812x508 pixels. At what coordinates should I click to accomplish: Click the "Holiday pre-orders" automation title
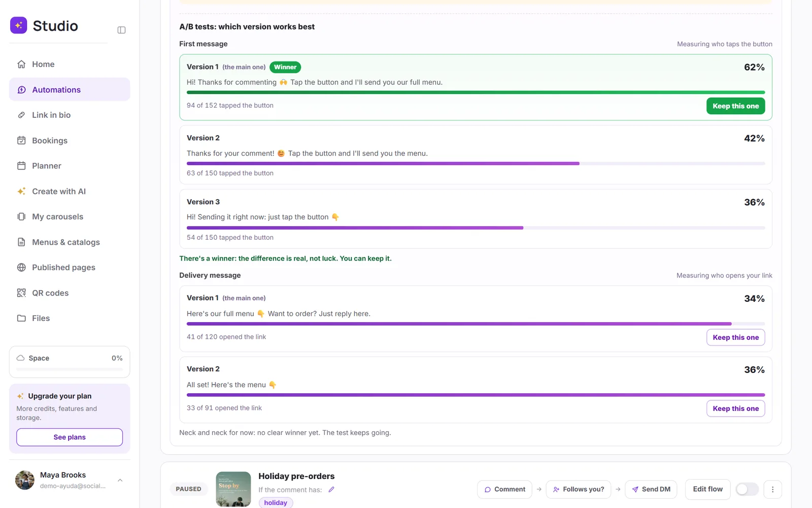296,476
